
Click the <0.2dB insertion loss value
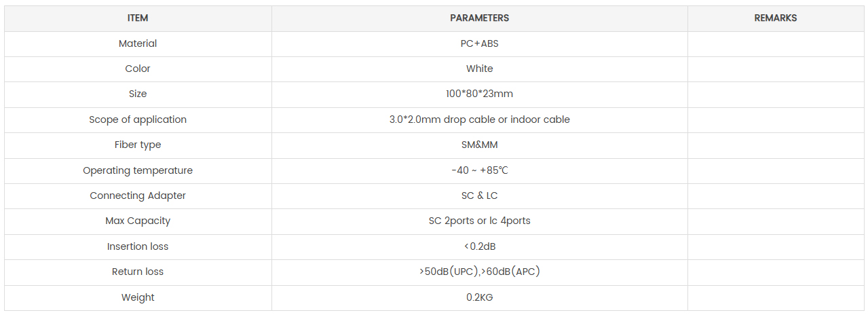tap(479, 246)
